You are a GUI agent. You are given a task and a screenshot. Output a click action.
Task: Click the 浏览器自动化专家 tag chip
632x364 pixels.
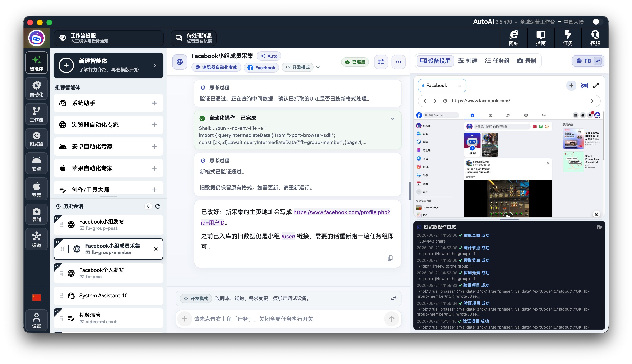216,67
